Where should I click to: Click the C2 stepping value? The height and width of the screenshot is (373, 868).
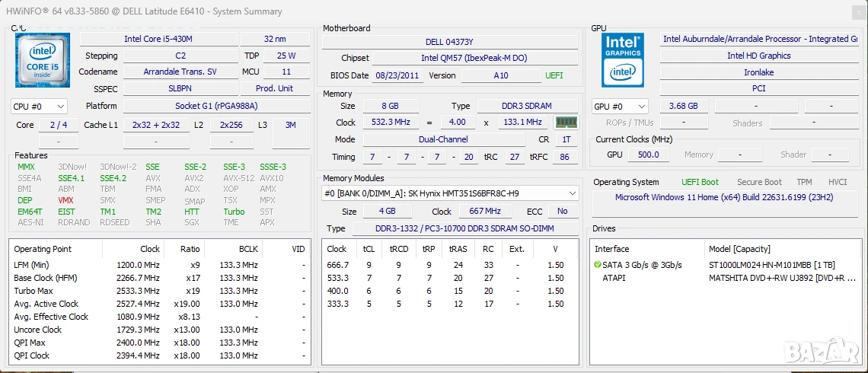180,56
